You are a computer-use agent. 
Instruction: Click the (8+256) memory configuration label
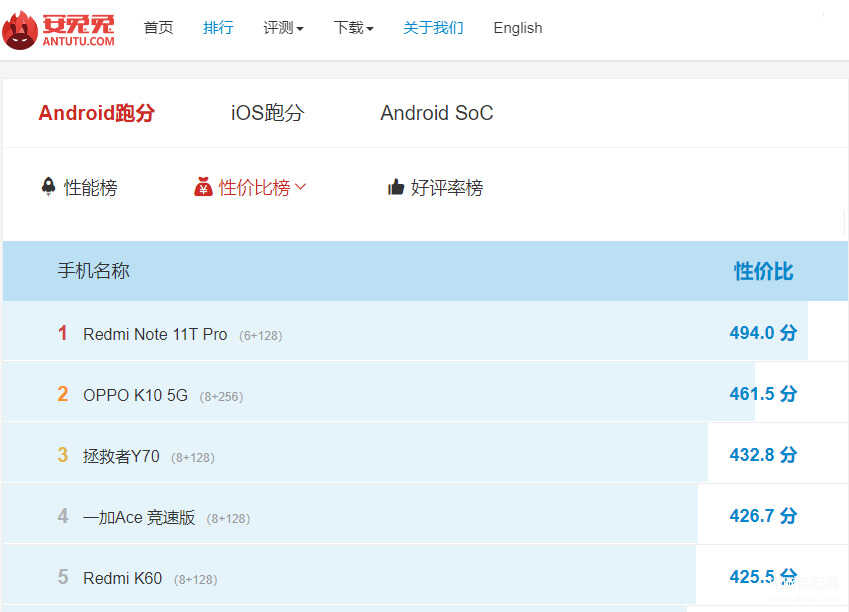pyautogui.click(x=221, y=397)
